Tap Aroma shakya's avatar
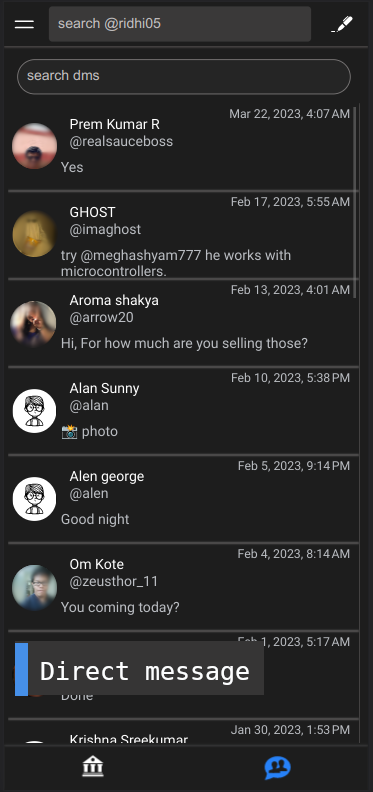 (x=33, y=323)
